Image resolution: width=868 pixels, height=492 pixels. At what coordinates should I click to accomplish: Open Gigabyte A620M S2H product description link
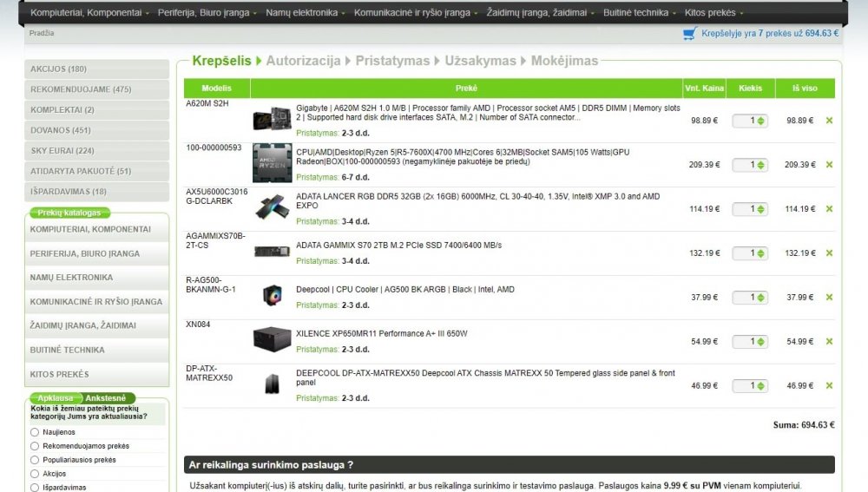[488, 113]
